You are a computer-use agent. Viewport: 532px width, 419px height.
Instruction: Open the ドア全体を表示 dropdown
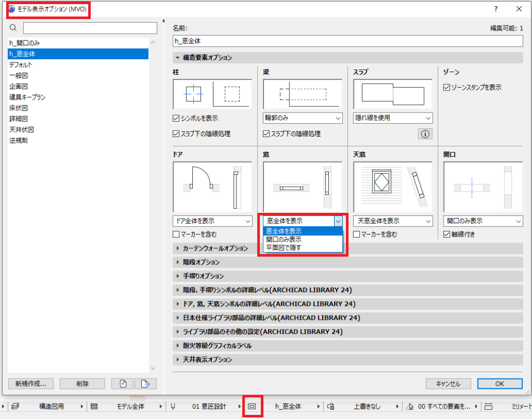212,221
